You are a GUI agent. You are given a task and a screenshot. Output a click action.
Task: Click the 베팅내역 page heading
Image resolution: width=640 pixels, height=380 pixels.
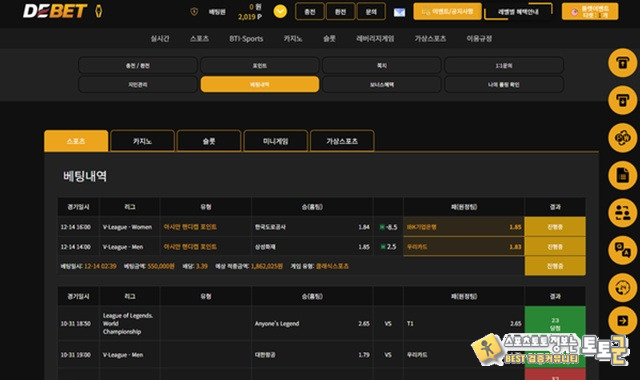pyautogui.click(x=85, y=176)
